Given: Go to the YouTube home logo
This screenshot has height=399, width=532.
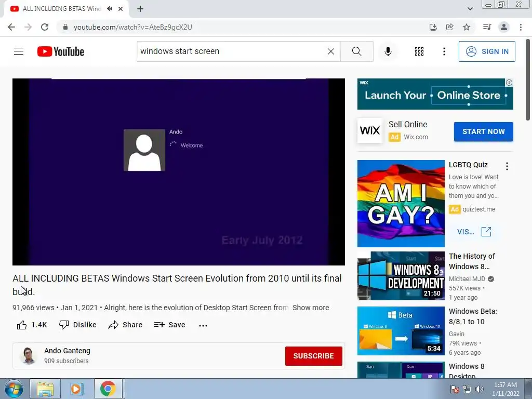Looking at the screenshot, I should click(61, 51).
